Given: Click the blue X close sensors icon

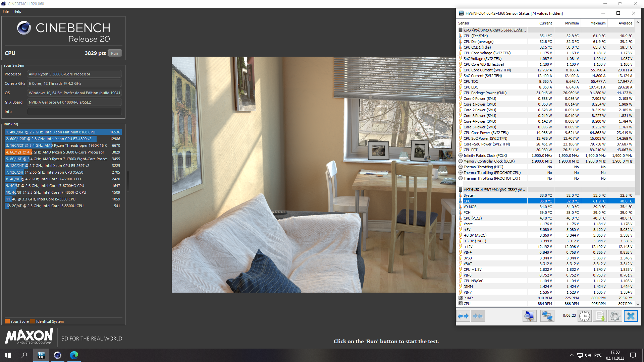Looking at the screenshot, I should (631, 316).
